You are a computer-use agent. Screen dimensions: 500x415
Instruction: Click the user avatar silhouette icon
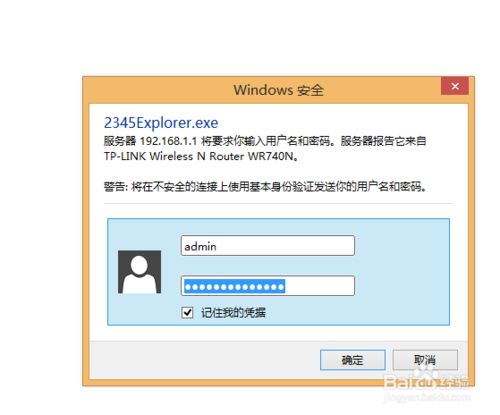tap(139, 272)
